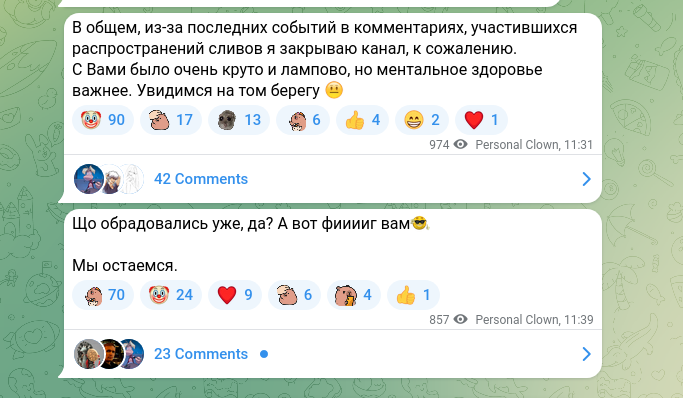Click the red heart reaction with 1
Screen dimensions: 683x398
pyautogui.click(x=481, y=120)
